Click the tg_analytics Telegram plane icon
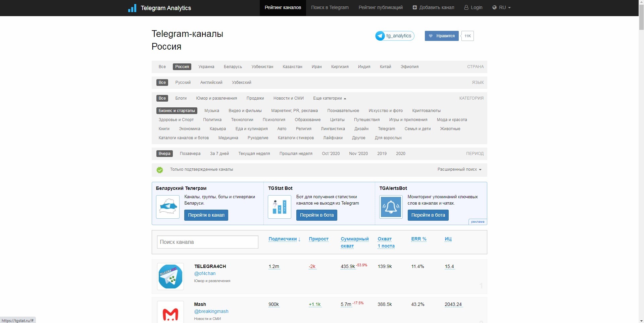Image resolution: width=644 pixels, height=323 pixels. (380, 36)
